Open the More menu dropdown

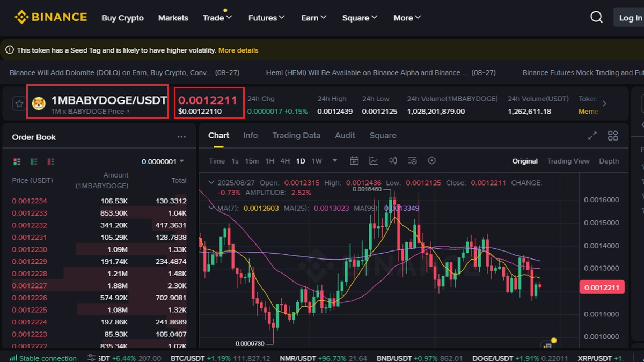click(x=407, y=18)
